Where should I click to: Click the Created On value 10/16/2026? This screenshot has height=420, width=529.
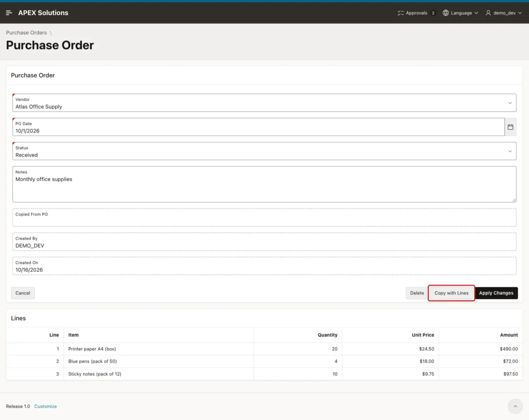29,270
